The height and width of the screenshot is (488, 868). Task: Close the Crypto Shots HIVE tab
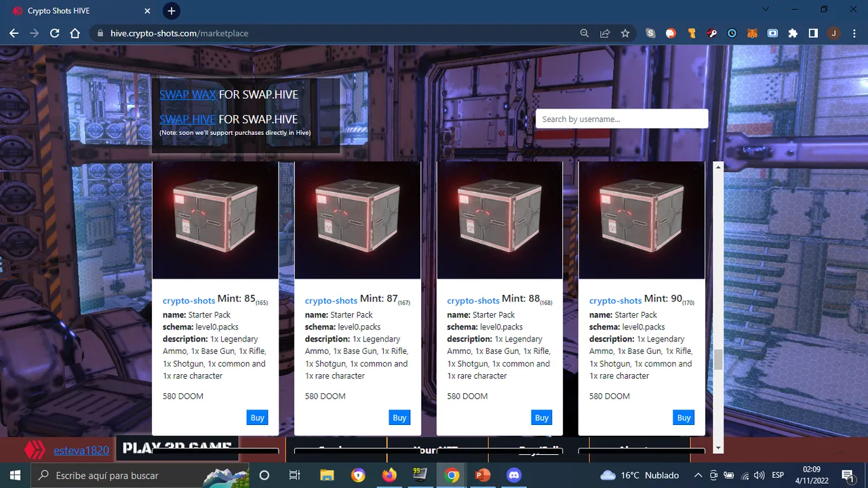pyautogui.click(x=148, y=11)
